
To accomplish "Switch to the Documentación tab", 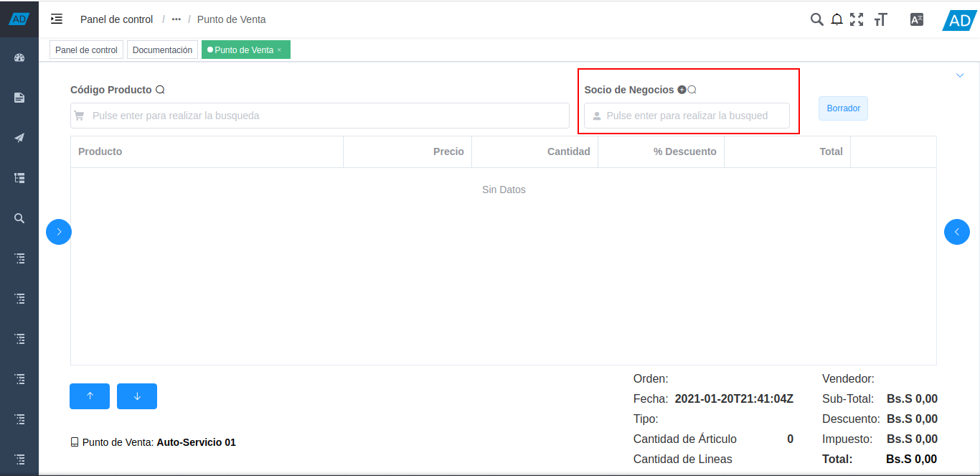I will tap(162, 50).
